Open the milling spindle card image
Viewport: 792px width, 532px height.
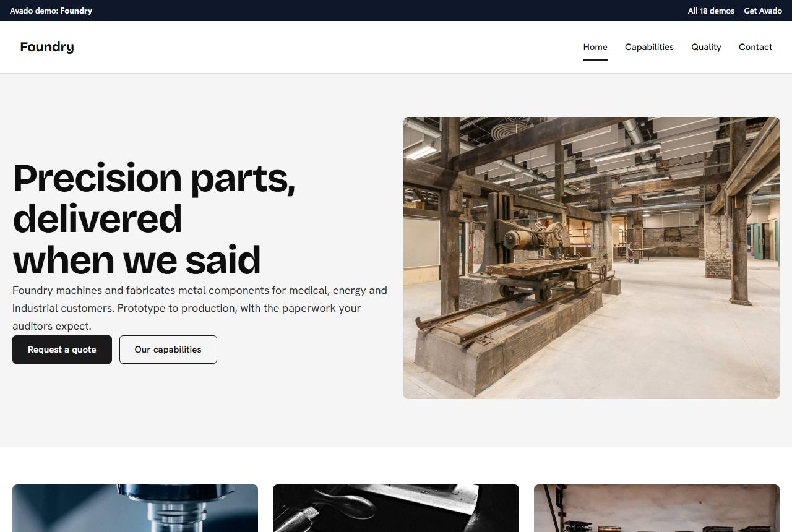135,508
